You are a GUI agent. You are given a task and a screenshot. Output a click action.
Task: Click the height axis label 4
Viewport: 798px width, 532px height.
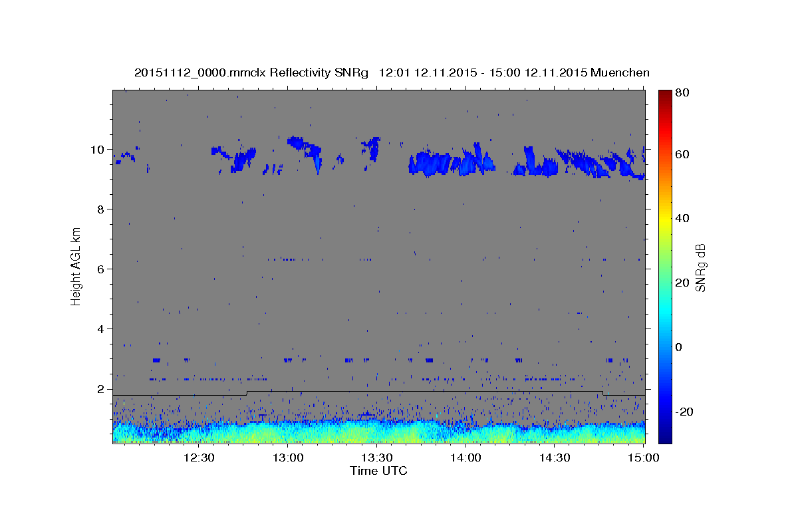101,329
